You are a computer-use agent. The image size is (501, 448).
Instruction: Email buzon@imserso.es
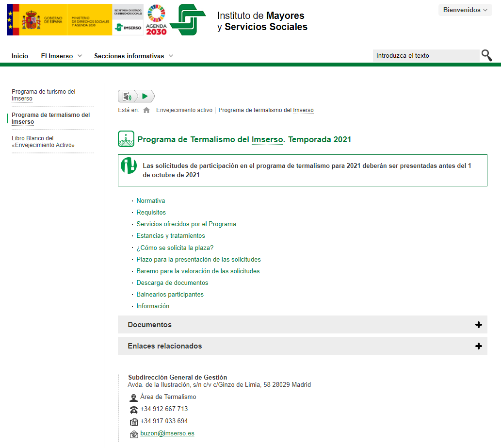(167, 433)
